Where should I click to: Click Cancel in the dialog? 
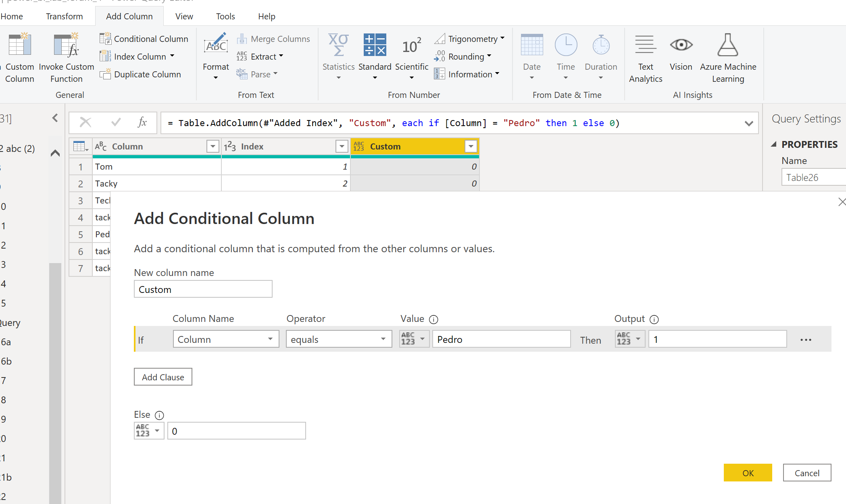[x=807, y=473]
